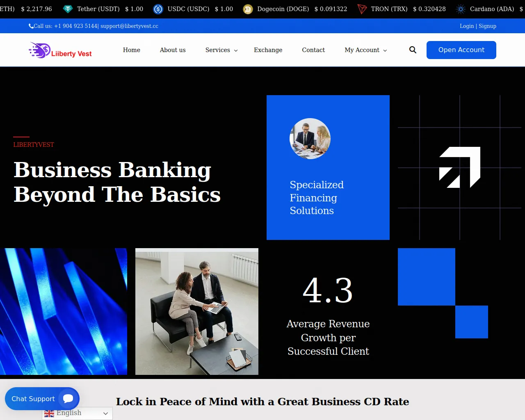Go to the Exchange menu item

[268, 50]
